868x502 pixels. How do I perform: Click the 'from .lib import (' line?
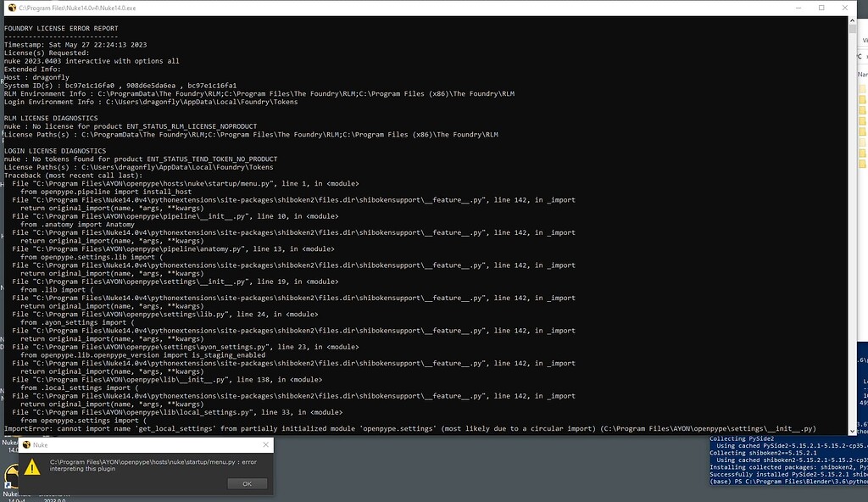pos(57,290)
